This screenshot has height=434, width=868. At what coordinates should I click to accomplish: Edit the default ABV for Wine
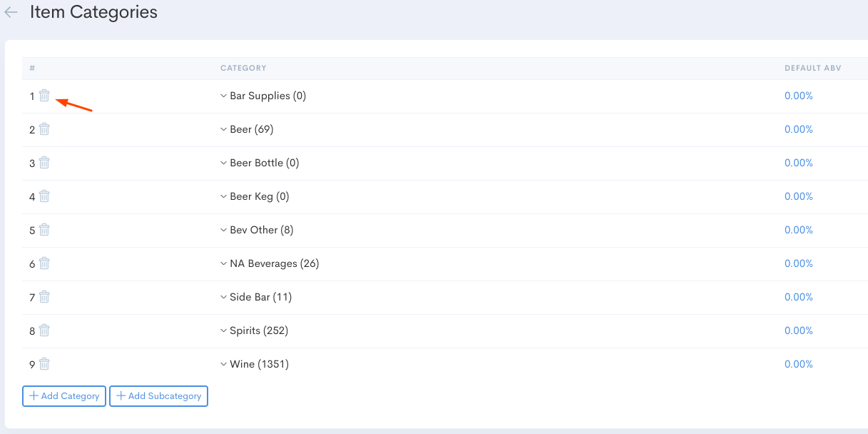pos(798,363)
